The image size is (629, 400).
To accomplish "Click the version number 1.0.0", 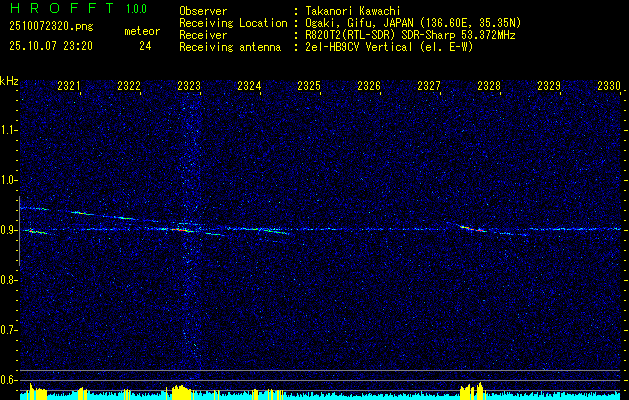I will pos(136,9).
